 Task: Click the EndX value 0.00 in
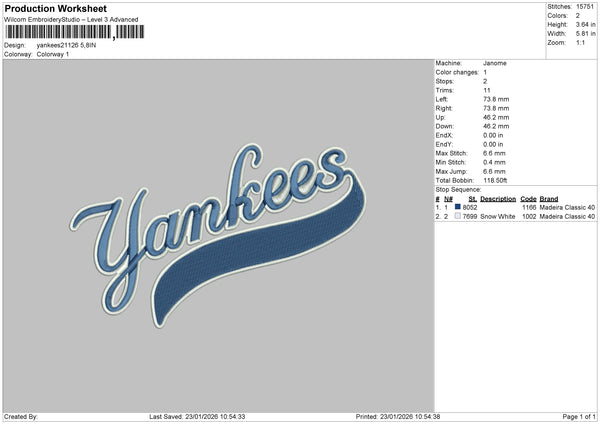coord(493,135)
